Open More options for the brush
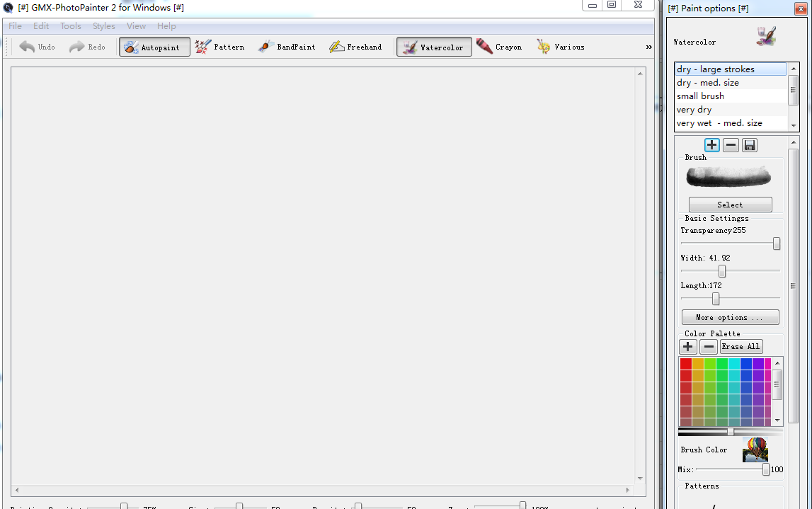This screenshot has height=509, width=812. (x=730, y=317)
